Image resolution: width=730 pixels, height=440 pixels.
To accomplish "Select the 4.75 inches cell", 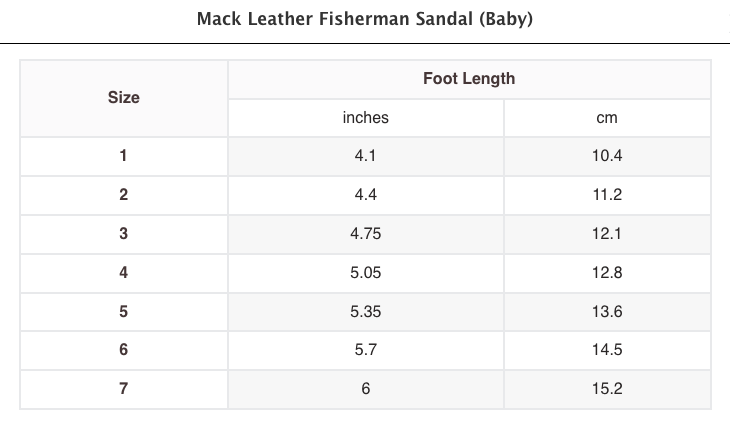I will click(365, 234).
